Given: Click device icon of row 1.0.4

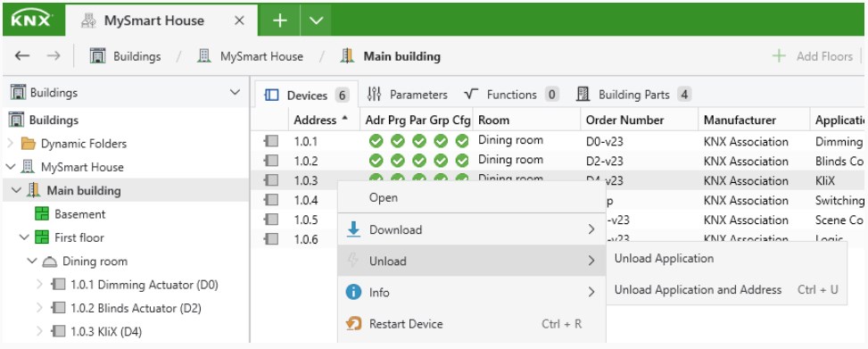Looking at the screenshot, I should click(x=270, y=200).
